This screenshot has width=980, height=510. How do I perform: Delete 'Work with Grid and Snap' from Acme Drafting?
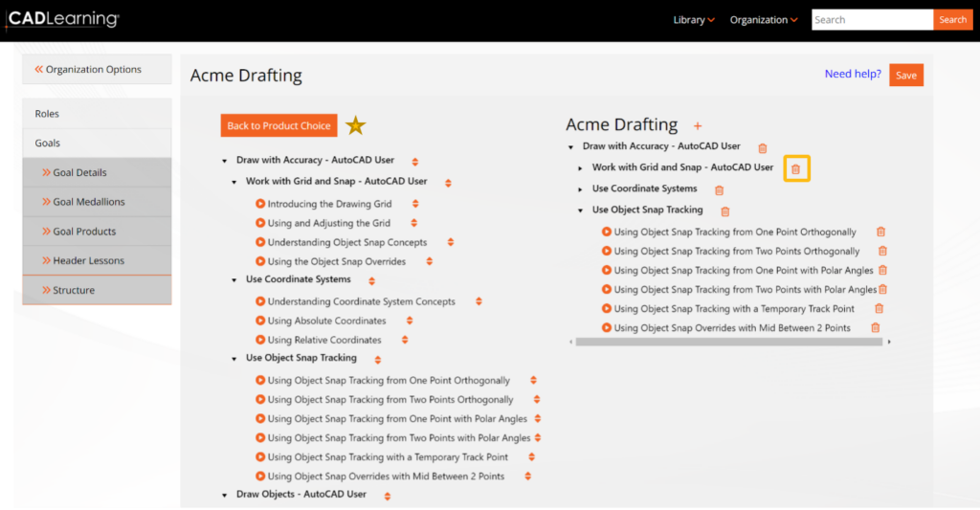pyautogui.click(x=795, y=168)
